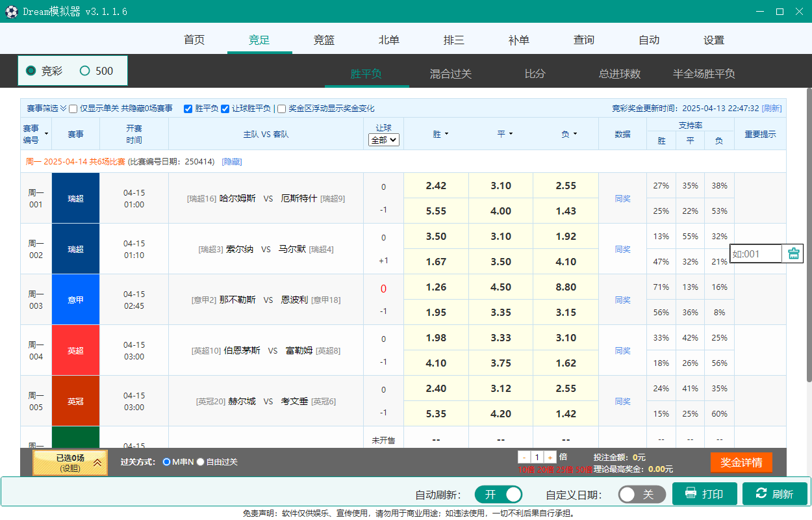Switch to the 竞篮 menu tab
The image size is (812, 520).
[x=324, y=40]
